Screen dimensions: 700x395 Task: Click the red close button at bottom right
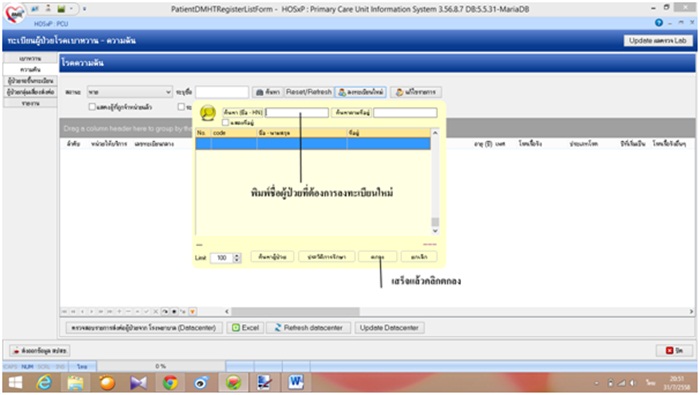coord(674,350)
